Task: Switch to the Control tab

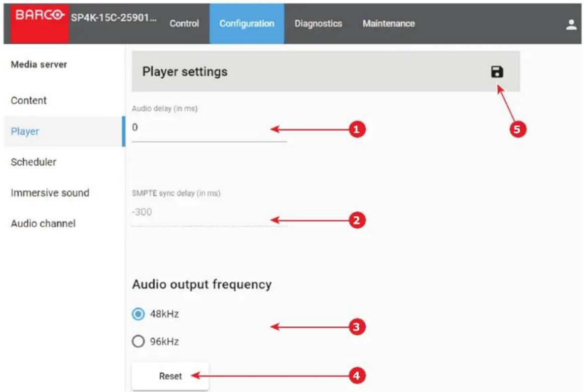Action: tap(184, 24)
